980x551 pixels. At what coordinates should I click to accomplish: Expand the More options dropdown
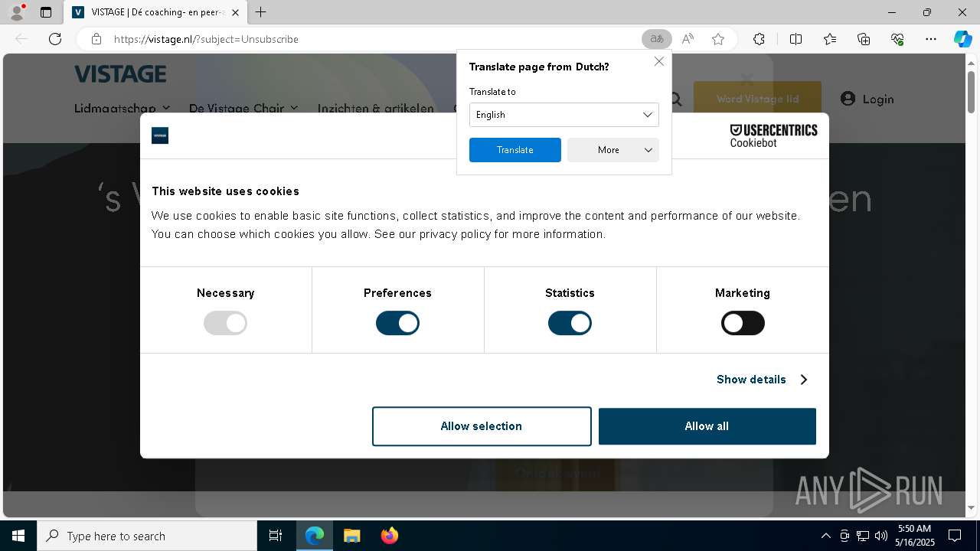point(612,150)
